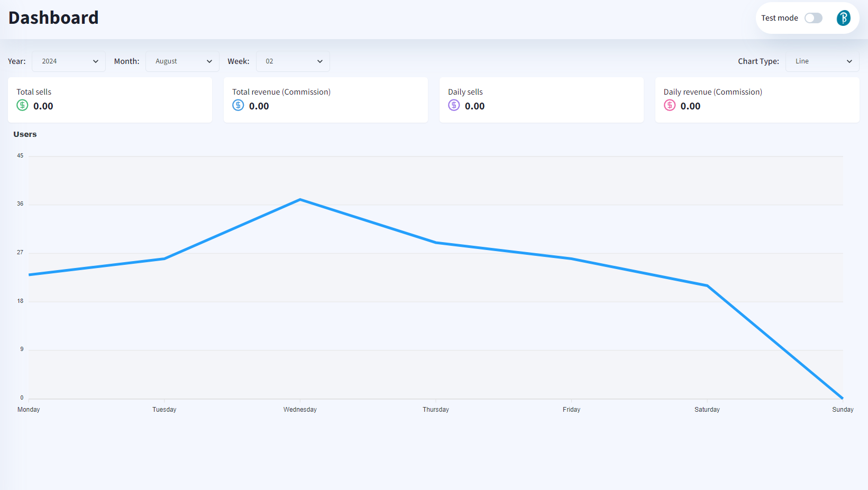Open the profile avatar logo menu

click(843, 18)
